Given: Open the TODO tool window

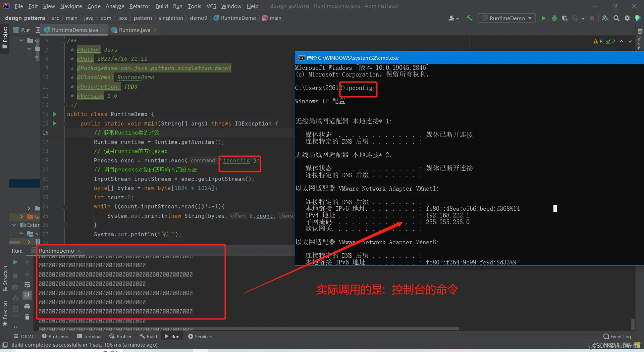Looking at the screenshot, I should tap(23, 337).
